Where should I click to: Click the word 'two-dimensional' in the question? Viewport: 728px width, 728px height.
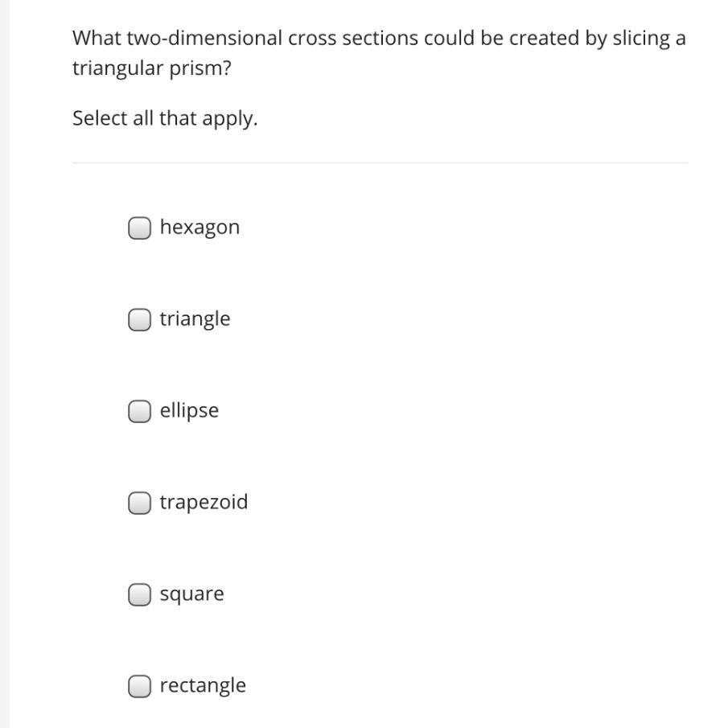(x=204, y=38)
